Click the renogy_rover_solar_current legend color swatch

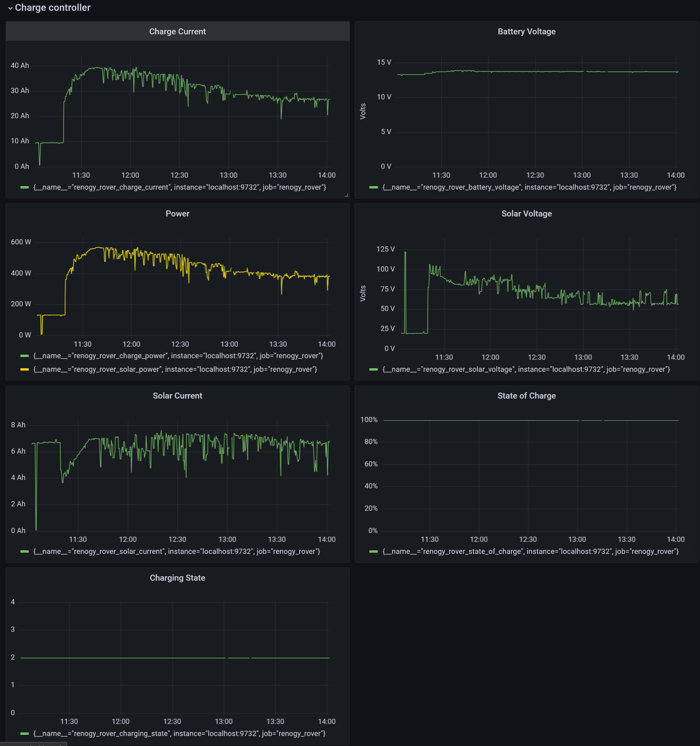(x=25, y=552)
